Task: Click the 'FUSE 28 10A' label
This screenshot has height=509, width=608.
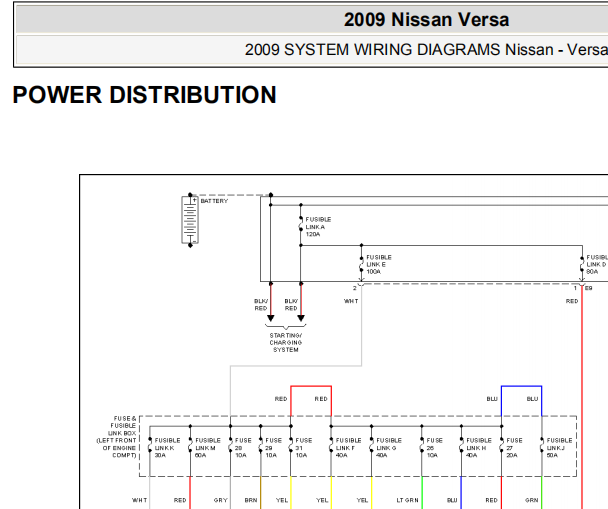Action: pos(243,448)
